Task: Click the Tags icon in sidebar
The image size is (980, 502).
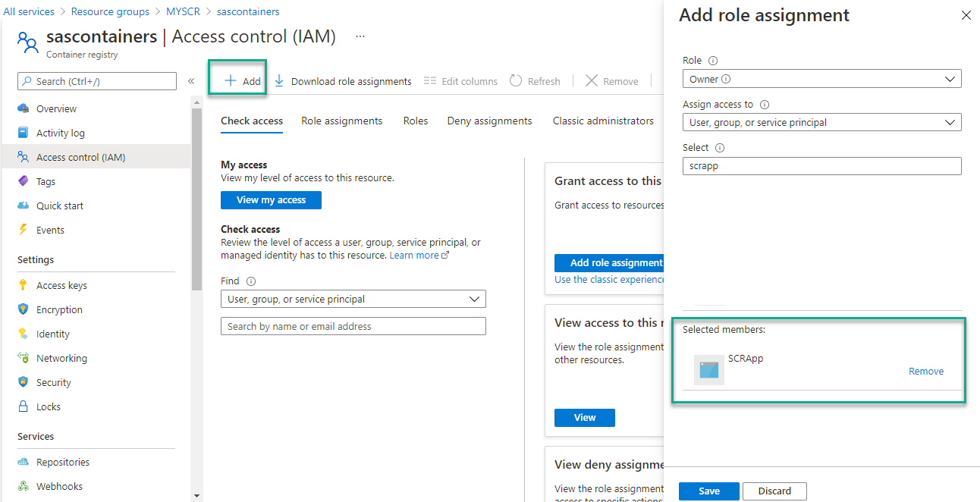Action: click(x=24, y=181)
